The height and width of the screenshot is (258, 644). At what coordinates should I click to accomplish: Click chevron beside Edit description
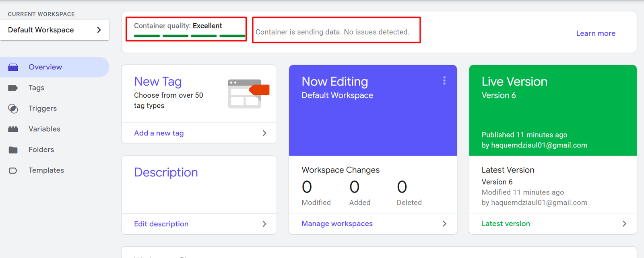coord(264,224)
